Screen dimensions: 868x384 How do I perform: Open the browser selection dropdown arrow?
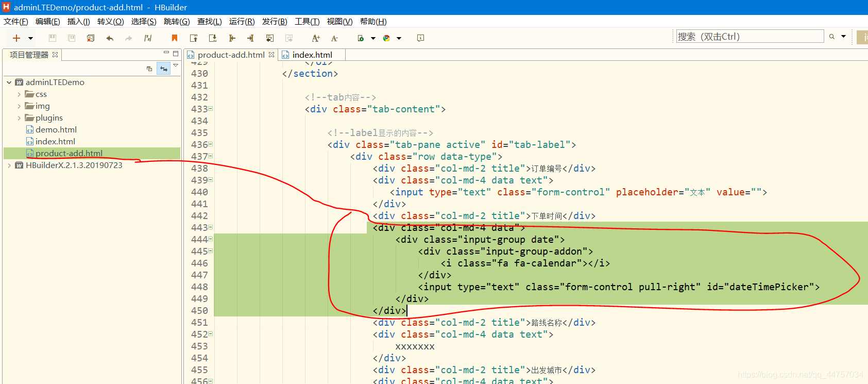(x=399, y=38)
